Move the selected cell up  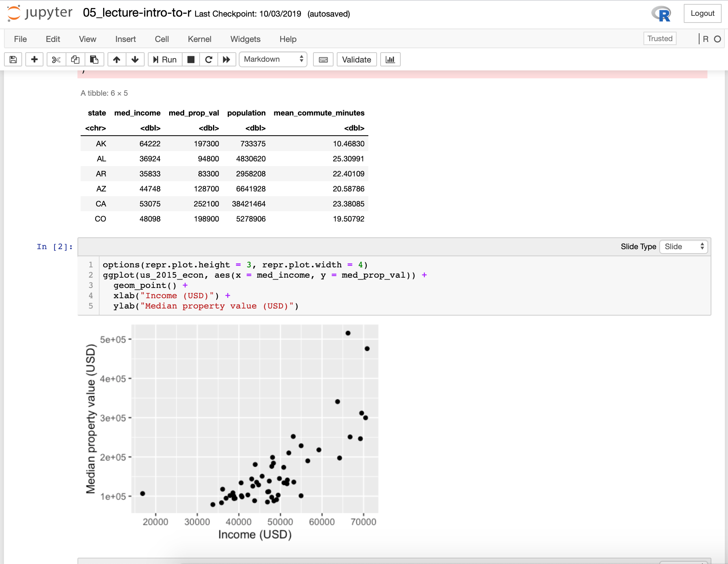tap(116, 59)
